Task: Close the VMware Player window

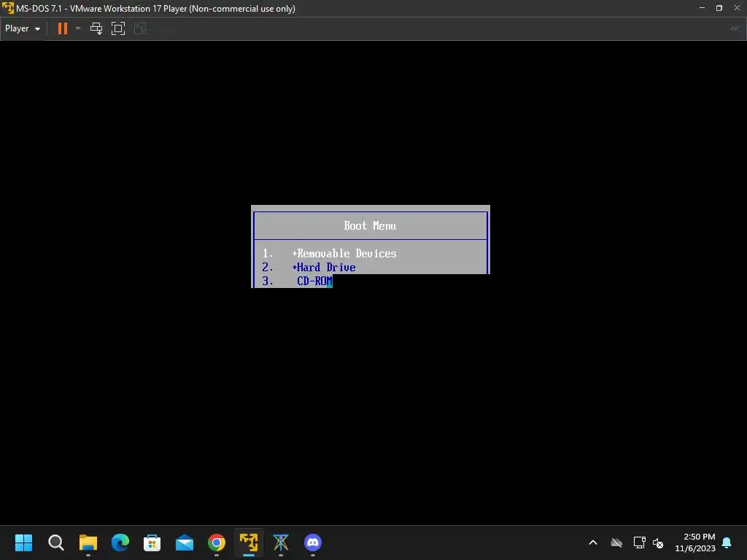Action: pos(737,8)
